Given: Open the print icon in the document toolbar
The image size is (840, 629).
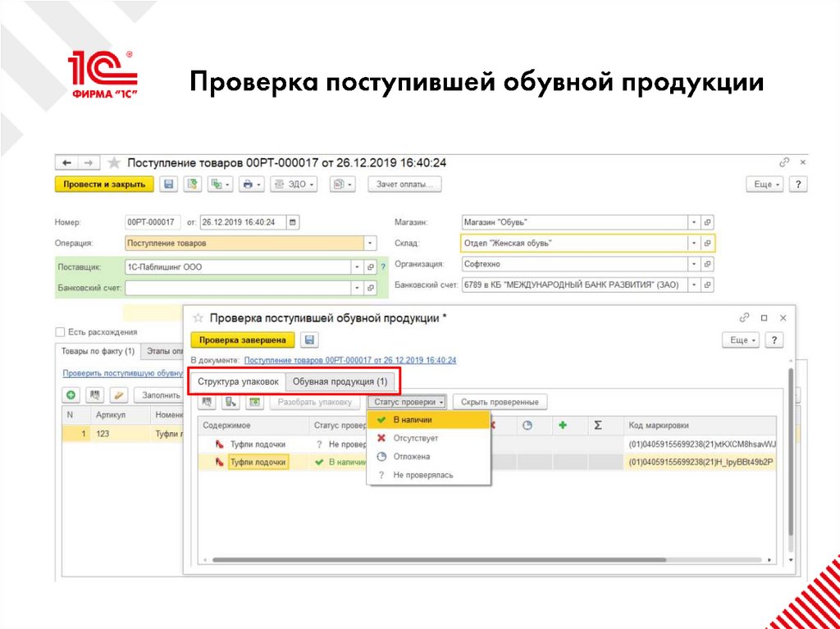Looking at the screenshot, I should pos(249,184).
